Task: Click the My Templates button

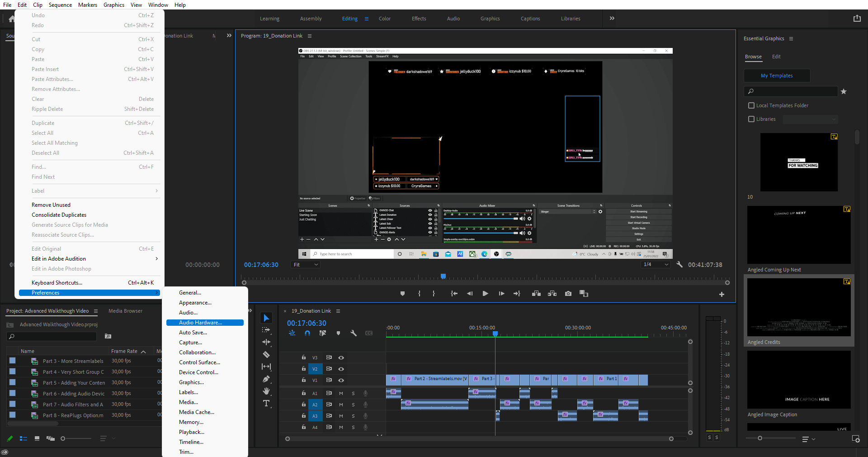Action: click(777, 75)
